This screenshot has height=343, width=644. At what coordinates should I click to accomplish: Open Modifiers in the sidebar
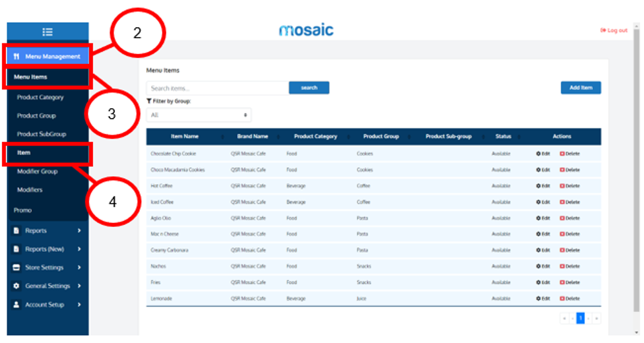coord(30,190)
